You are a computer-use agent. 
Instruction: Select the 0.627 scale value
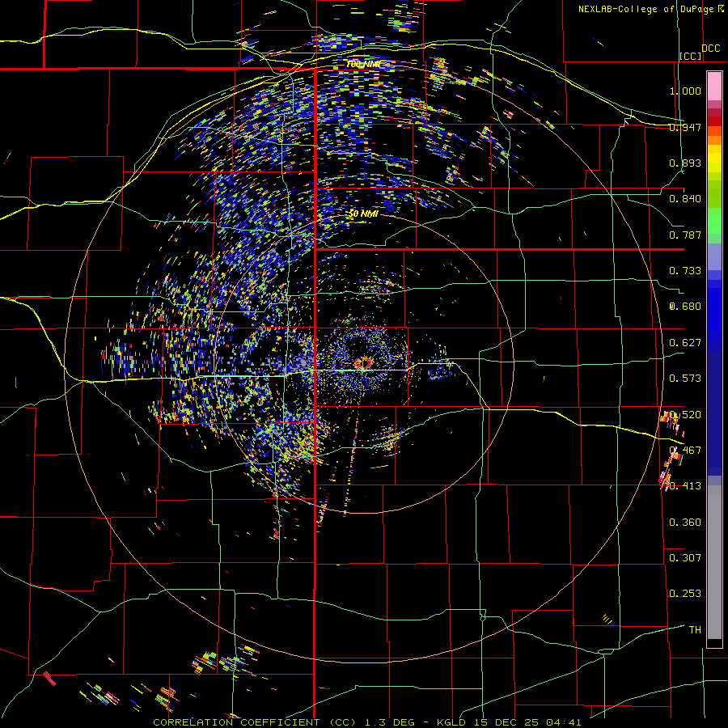point(685,343)
